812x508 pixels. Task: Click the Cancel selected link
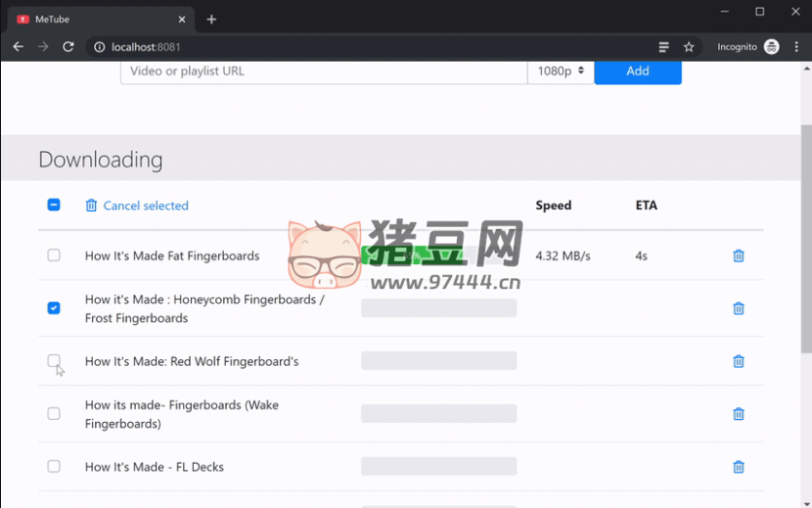145,206
